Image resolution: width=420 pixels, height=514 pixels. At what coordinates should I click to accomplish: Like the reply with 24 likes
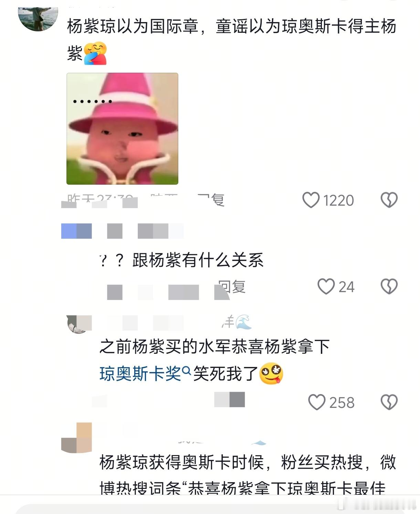point(326,287)
